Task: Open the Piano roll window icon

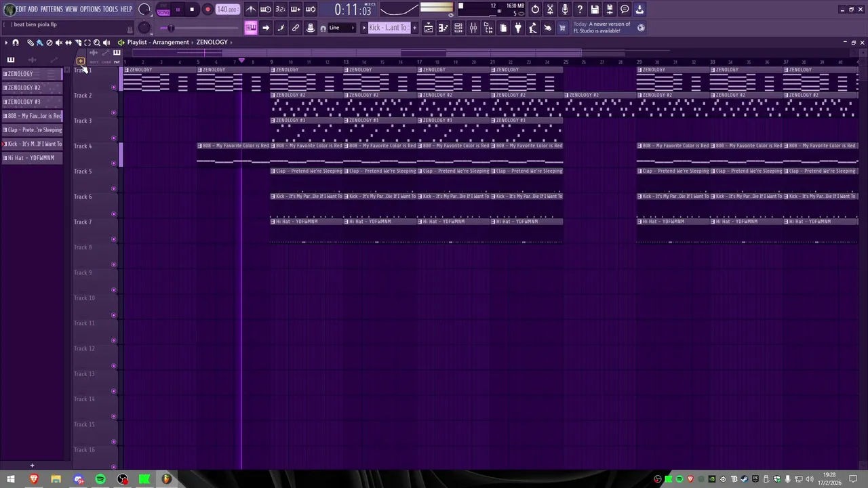Action: (x=443, y=28)
